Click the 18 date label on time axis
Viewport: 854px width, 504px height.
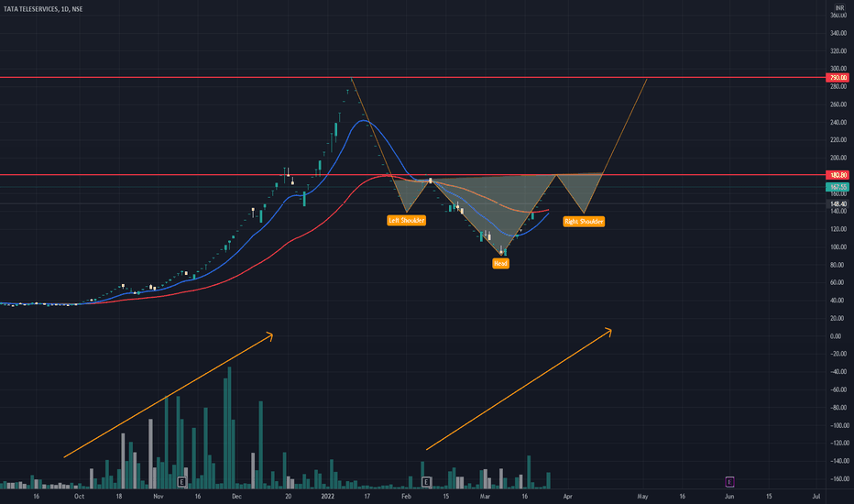click(x=119, y=497)
